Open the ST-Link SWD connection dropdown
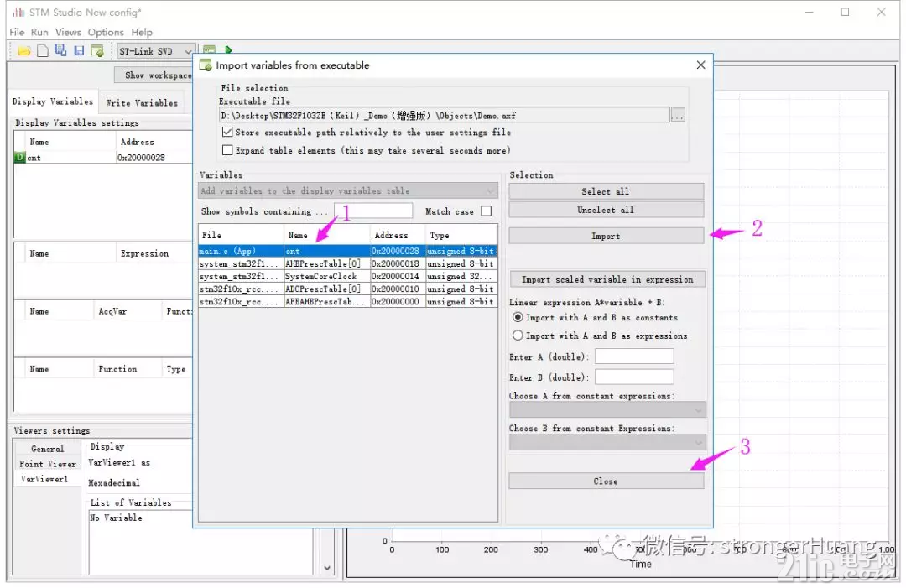 coord(155,51)
